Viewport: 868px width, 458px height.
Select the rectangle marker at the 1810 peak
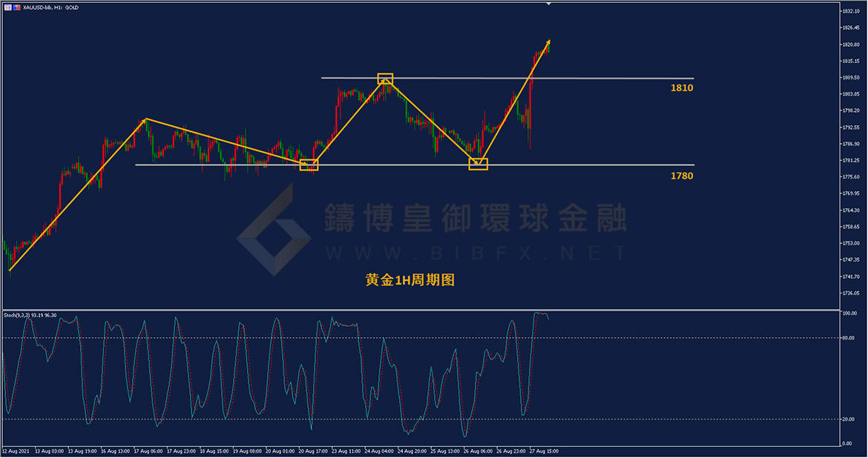coord(384,79)
